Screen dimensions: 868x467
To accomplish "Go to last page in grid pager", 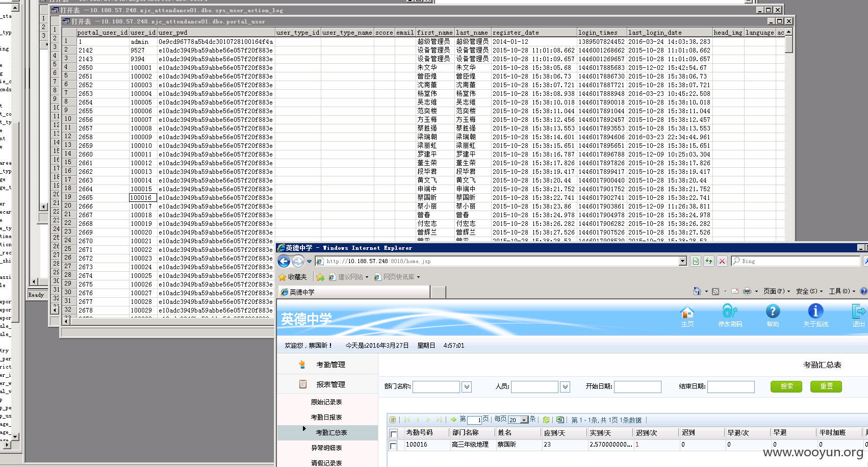I will tap(439, 420).
